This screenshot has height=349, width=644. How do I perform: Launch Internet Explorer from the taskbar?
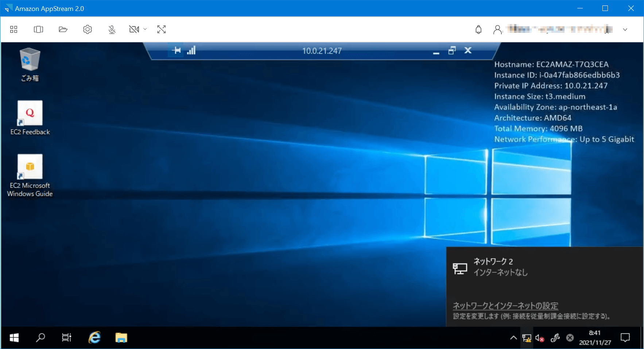(x=94, y=337)
